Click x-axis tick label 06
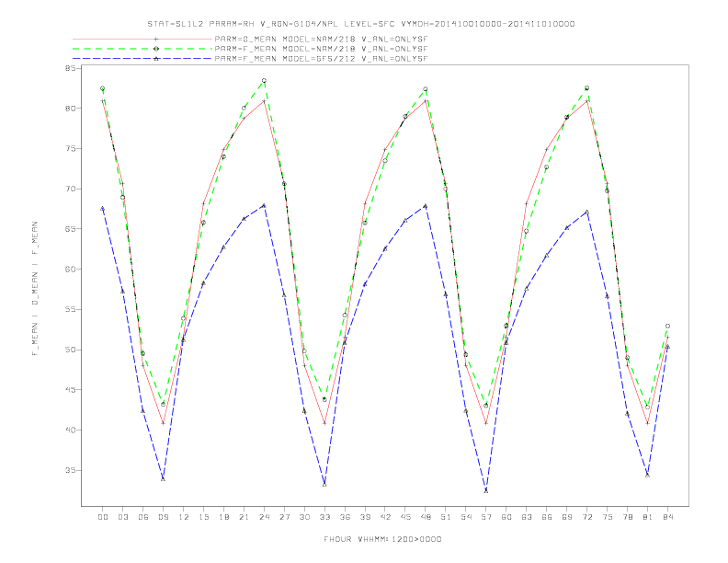This screenshot has width=728, height=563. point(143,517)
